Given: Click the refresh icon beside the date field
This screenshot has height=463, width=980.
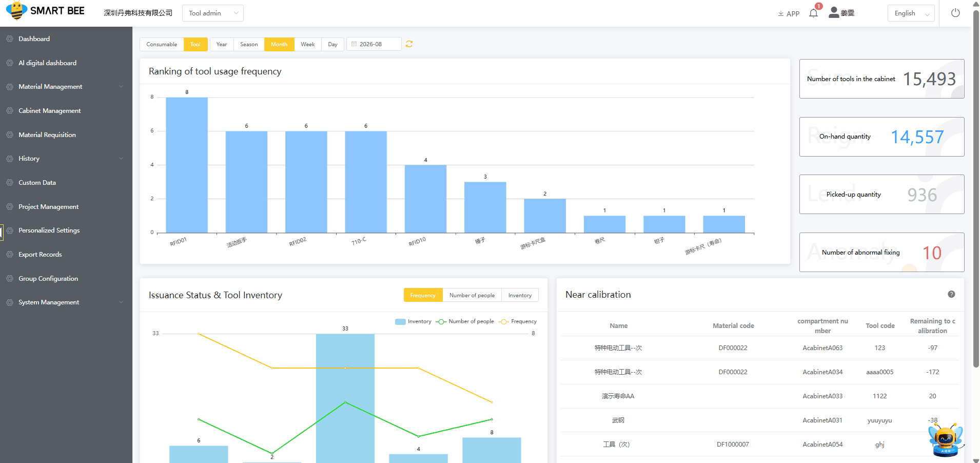Looking at the screenshot, I should click(409, 44).
